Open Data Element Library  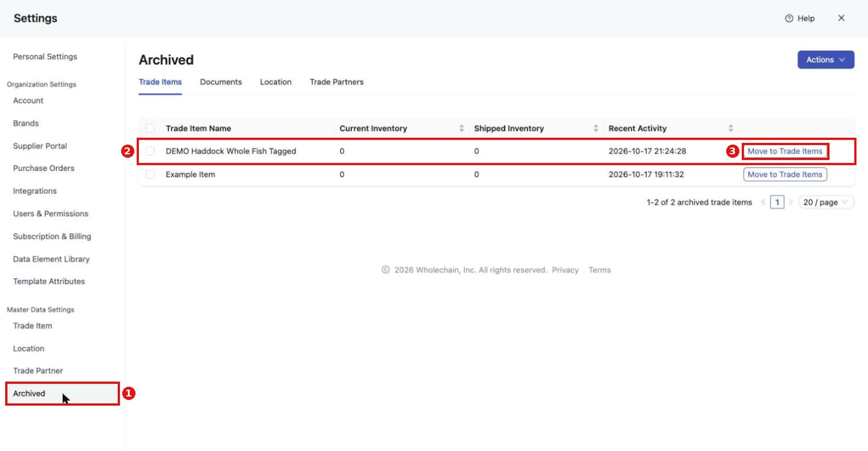pyautogui.click(x=51, y=259)
